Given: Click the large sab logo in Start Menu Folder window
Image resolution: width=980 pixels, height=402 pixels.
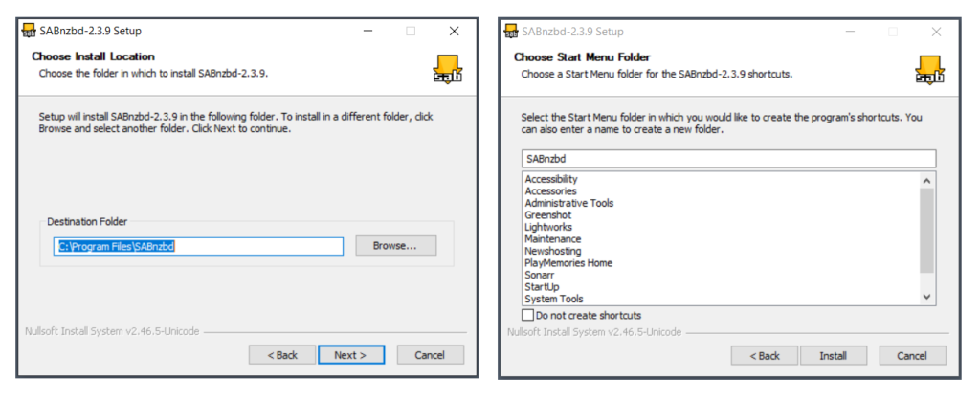Looking at the screenshot, I should [x=930, y=70].
